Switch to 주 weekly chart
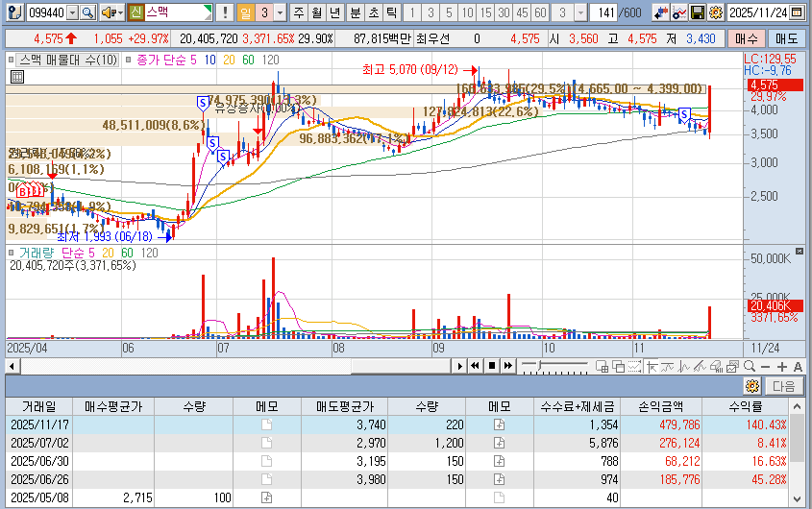This screenshot has width=812, height=509. click(299, 12)
